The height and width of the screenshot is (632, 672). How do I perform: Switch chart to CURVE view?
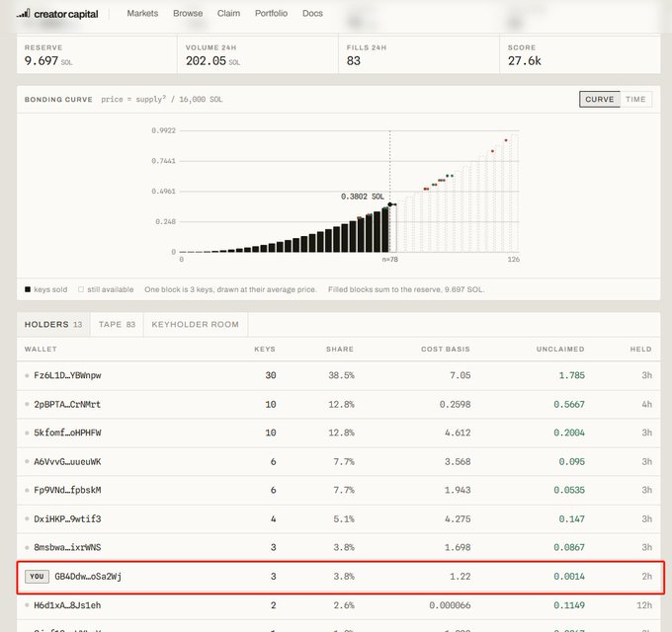click(x=600, y=100)
